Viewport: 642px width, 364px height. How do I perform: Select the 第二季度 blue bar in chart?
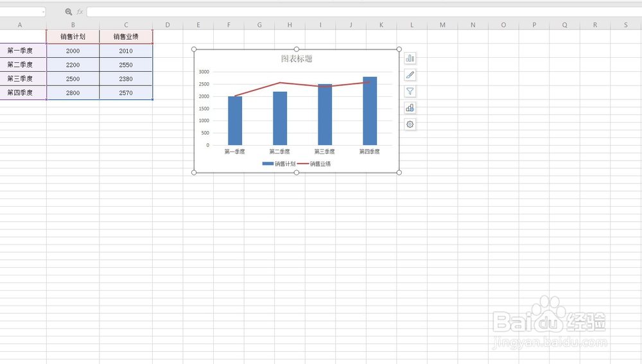[280, 118]
